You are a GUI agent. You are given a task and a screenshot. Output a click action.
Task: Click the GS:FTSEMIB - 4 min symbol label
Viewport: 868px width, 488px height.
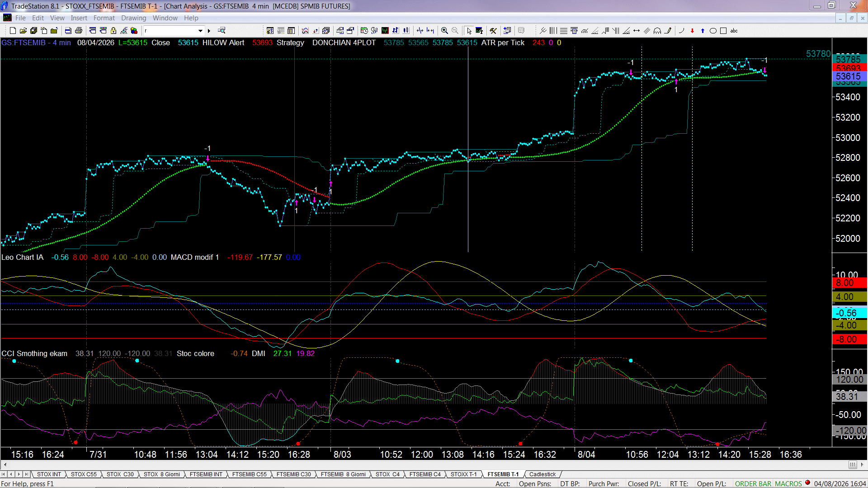click(x=36, y=42)
